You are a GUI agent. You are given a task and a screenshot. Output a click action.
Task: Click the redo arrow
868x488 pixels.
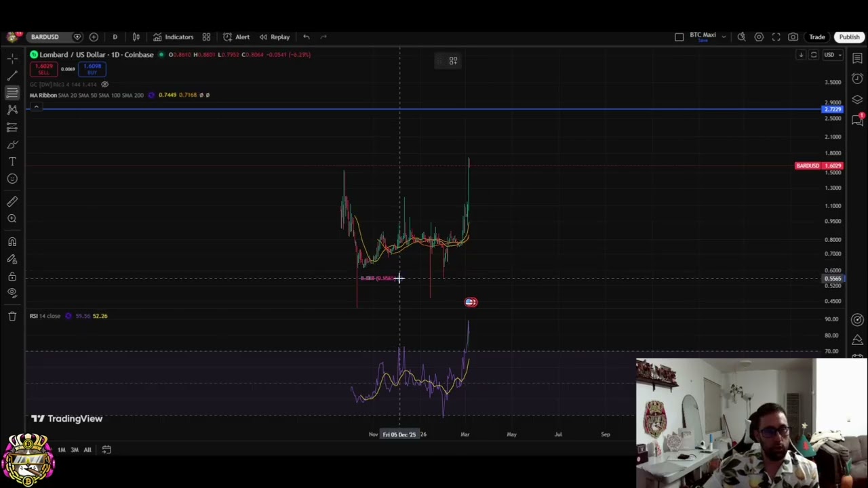[323, 37]
